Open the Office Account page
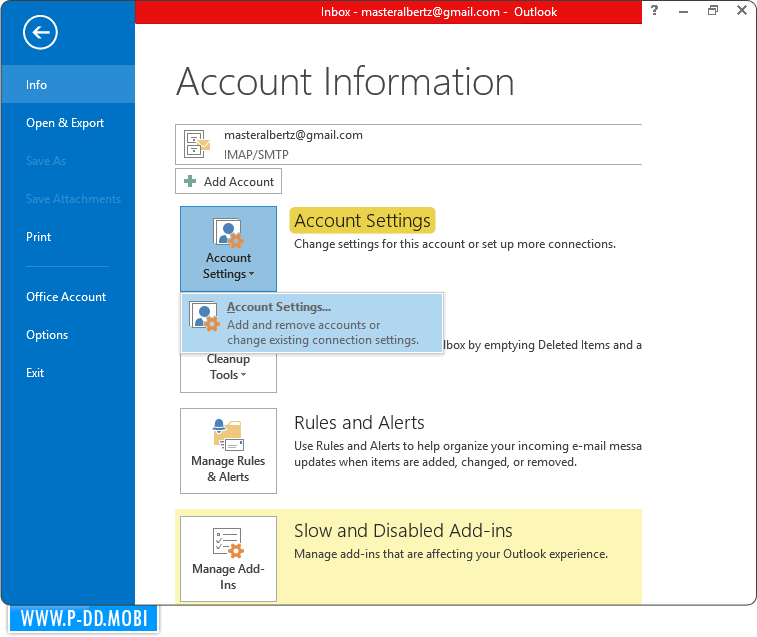 tap(66, 297)
